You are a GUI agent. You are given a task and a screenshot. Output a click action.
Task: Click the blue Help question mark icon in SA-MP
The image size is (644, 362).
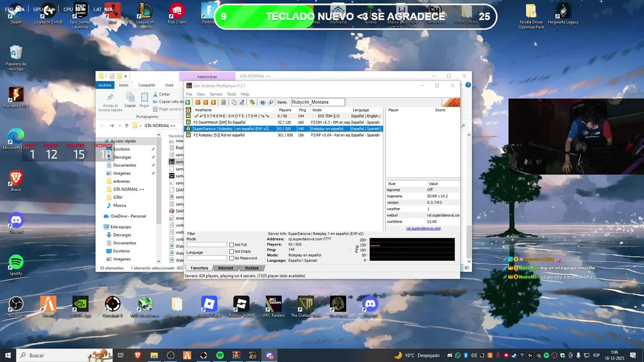click(263, 102)
